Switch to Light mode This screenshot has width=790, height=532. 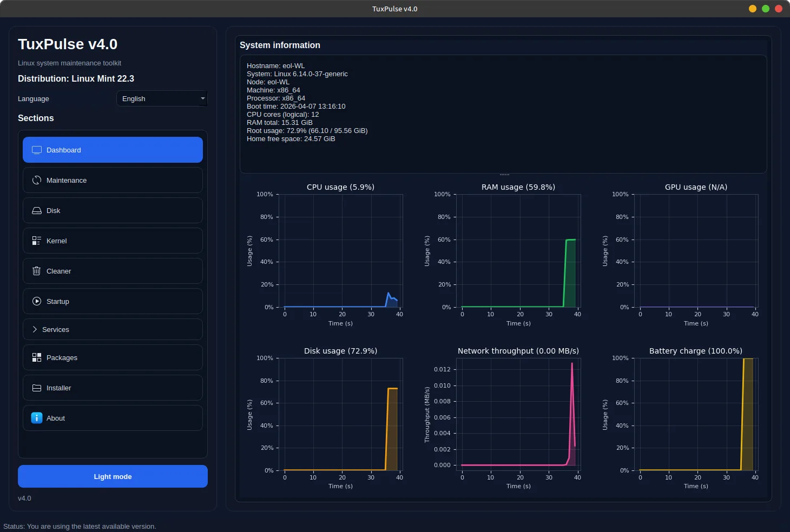pyautogui.click(x=113, y=476)
